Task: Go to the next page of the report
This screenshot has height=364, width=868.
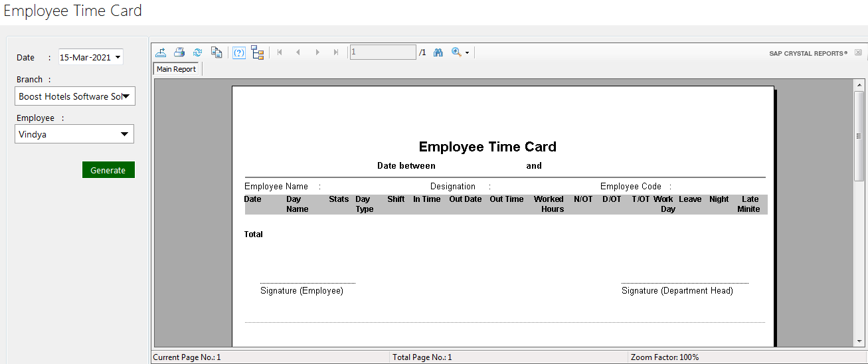Action: 317,52
